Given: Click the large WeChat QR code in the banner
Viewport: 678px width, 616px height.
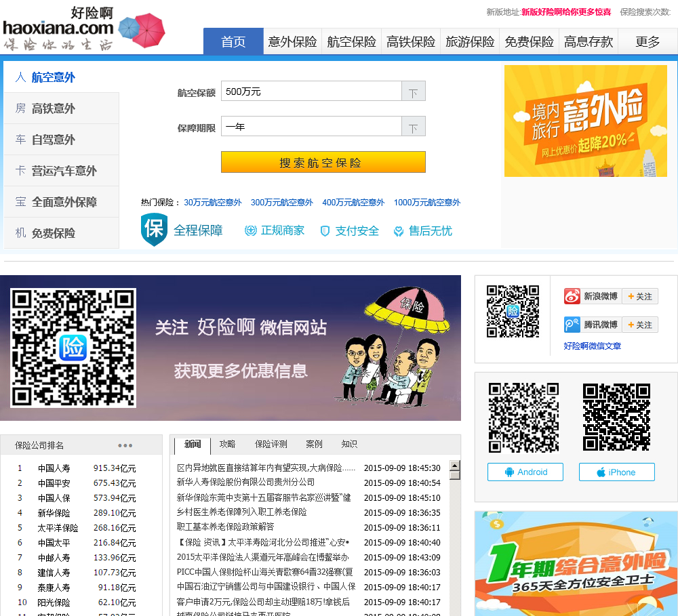Looking at the screenshot, I should coord(73,348).
